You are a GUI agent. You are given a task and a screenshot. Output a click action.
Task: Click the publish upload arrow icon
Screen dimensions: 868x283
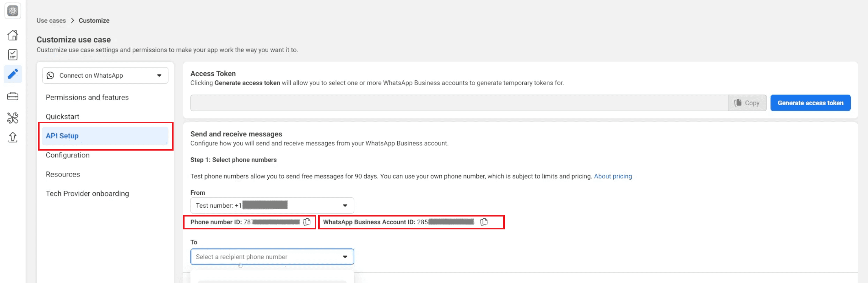tap(13, 137)
